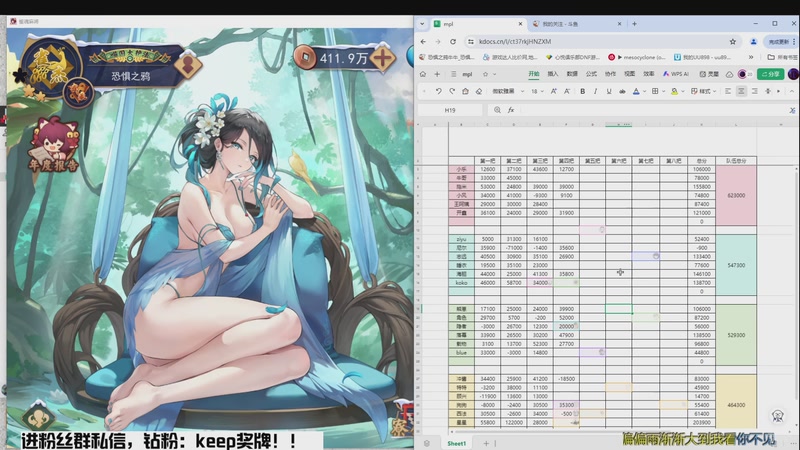The image size is (800, 450).
Task: Collapse the ribbon with the up chevron
Action: click(x=792, y=91)
